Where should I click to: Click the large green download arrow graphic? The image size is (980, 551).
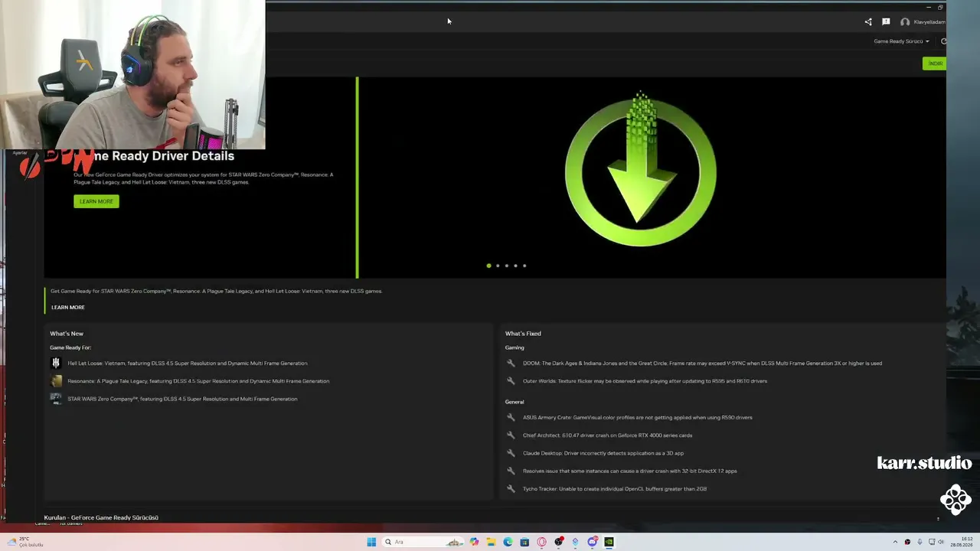click(641, 170)
